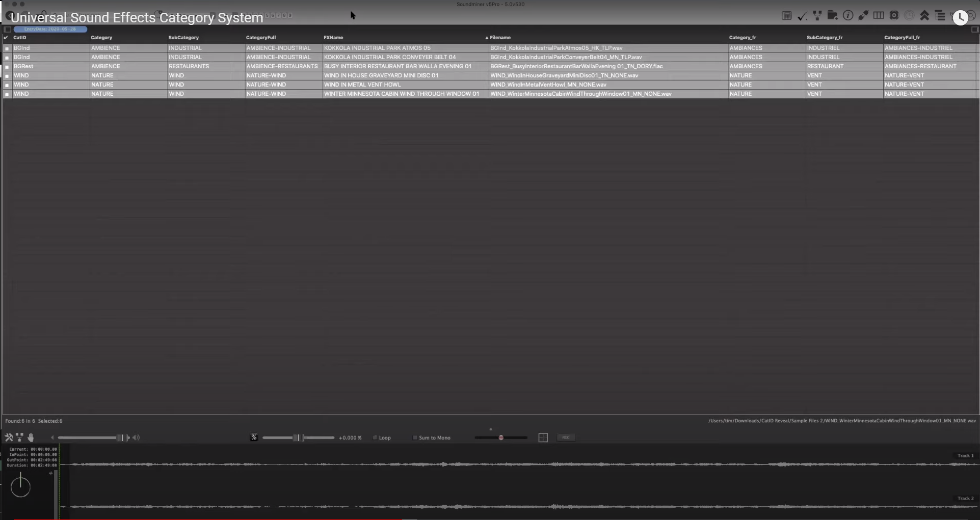Image resolution: width=980 pixels, height=520 pixels.
Task: Click the wrench tools icon in player bar
Action: pos(9,437)
